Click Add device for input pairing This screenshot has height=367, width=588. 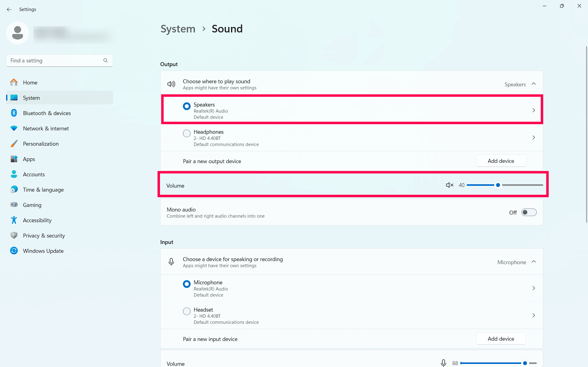501,339
